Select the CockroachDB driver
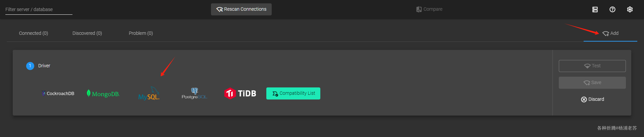This screenshot has height=137, width=644. [x=58, y=93]
